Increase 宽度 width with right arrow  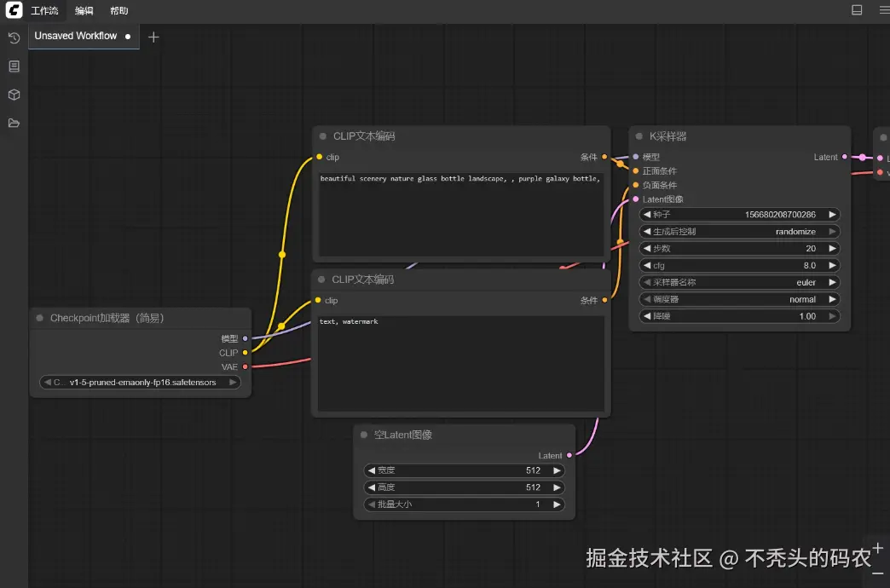(x=557, y=470)
